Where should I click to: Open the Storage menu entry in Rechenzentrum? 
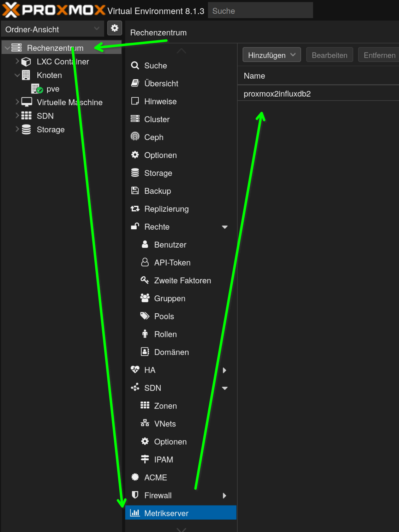(x=181, y=173)
